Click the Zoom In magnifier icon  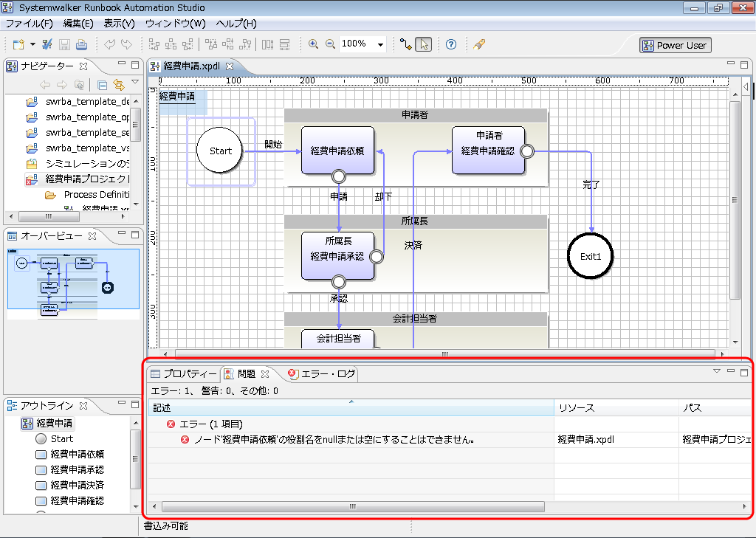(x=313, y=44)
